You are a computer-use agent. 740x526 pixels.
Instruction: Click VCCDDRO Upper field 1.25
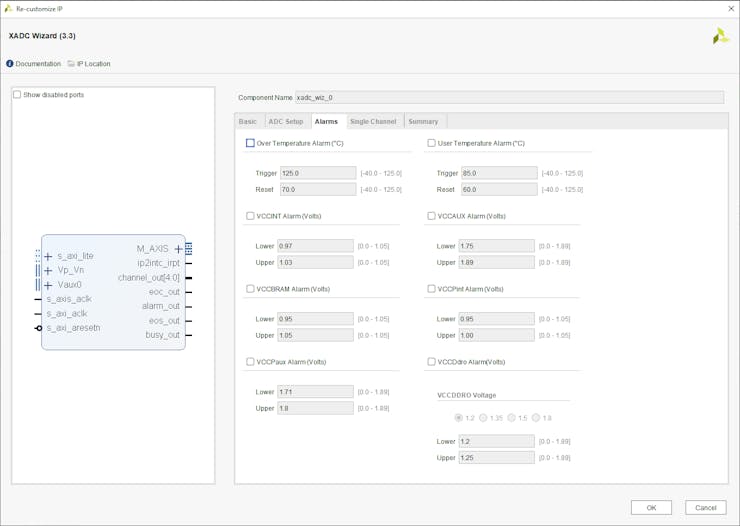click(496, 458)
